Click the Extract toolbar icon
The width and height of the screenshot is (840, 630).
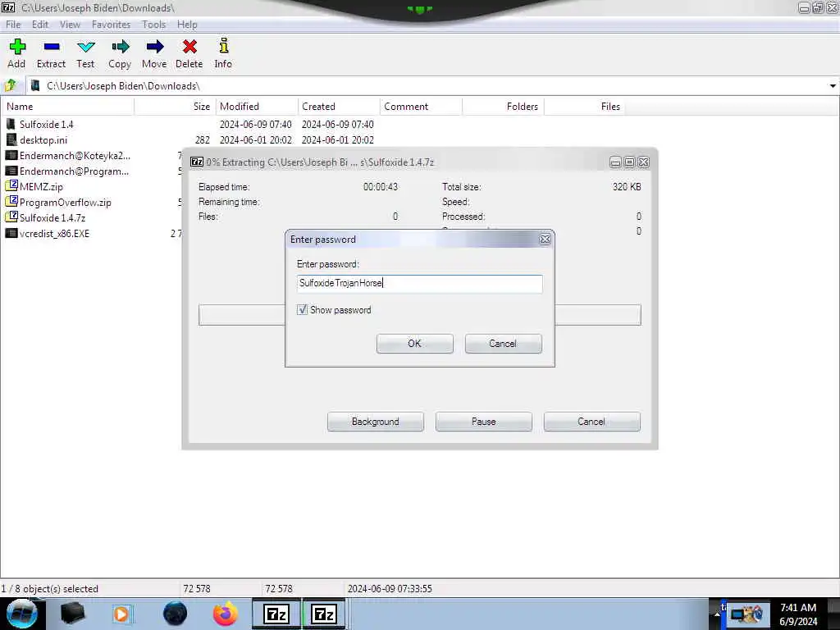click(52, 47)
